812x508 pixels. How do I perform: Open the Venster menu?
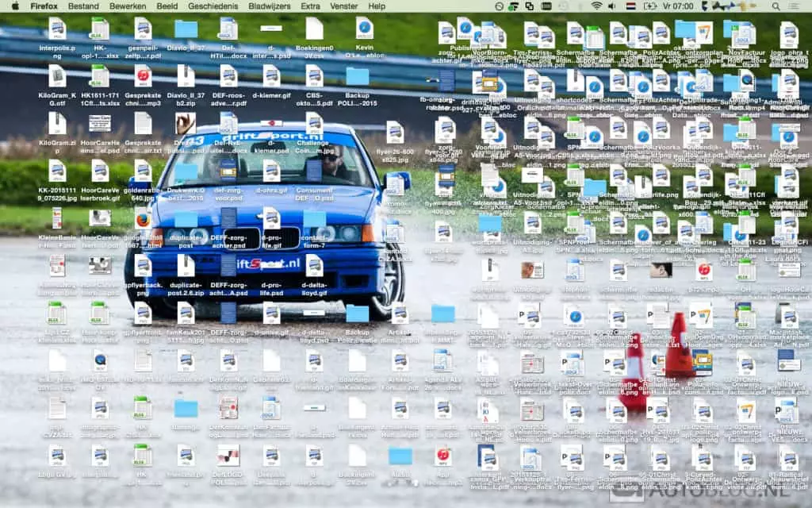tap(344, 6)
